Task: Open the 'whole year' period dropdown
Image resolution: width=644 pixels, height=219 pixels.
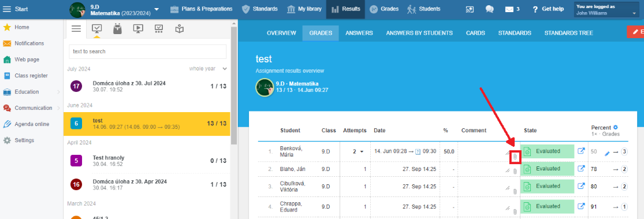Action: click(208, 69)
